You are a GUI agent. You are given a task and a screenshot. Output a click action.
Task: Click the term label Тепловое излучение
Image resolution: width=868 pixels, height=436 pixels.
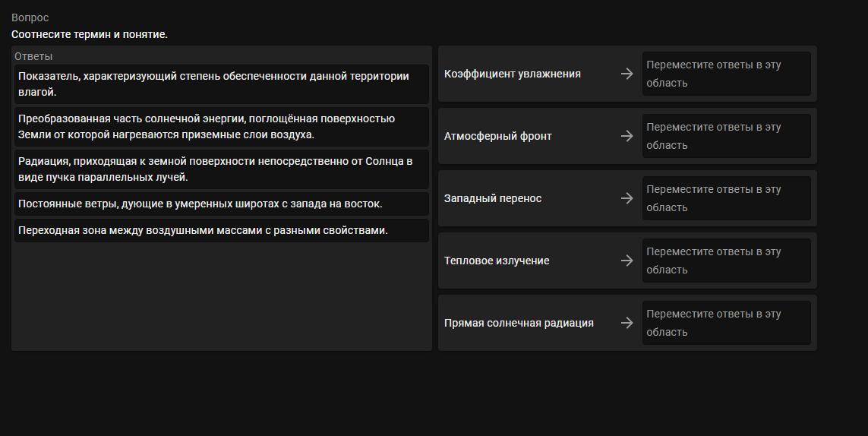[497, 261]
